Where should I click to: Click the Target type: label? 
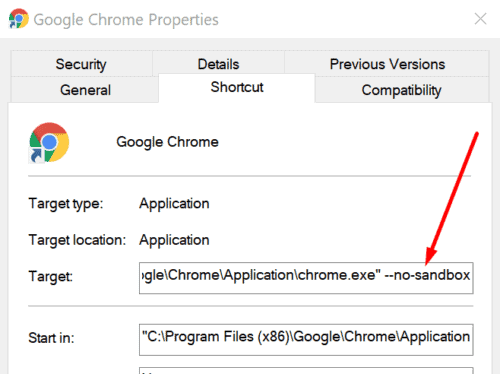66,204
